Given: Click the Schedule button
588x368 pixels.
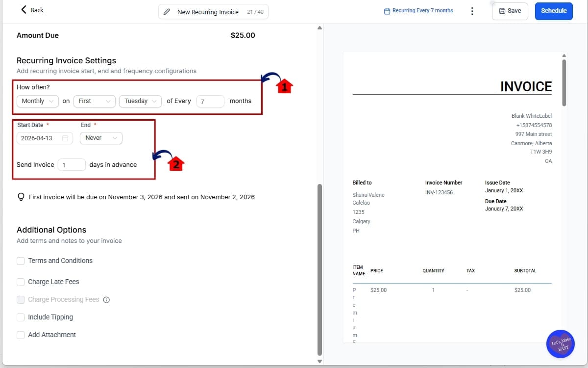Looking at the screenshot, I should (x=554, y=10).
